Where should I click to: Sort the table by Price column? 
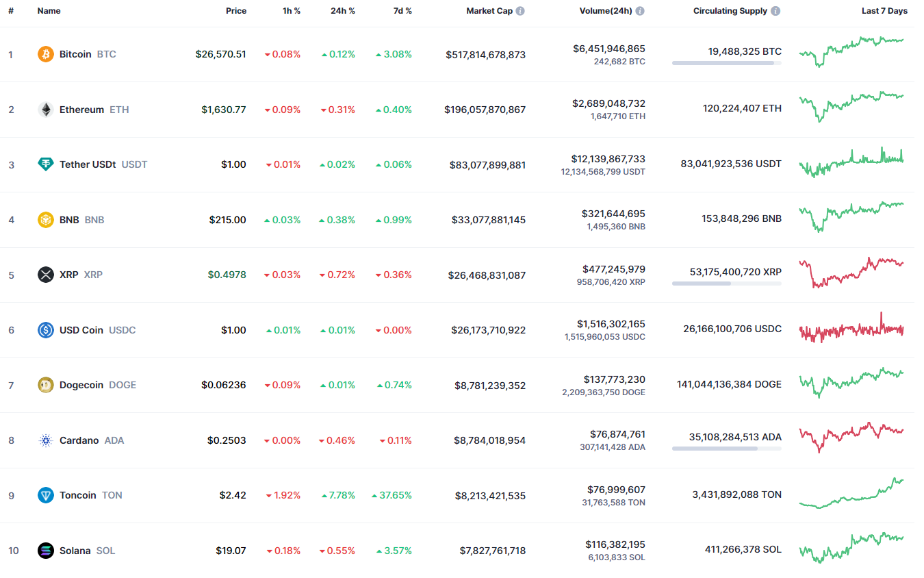236,11
